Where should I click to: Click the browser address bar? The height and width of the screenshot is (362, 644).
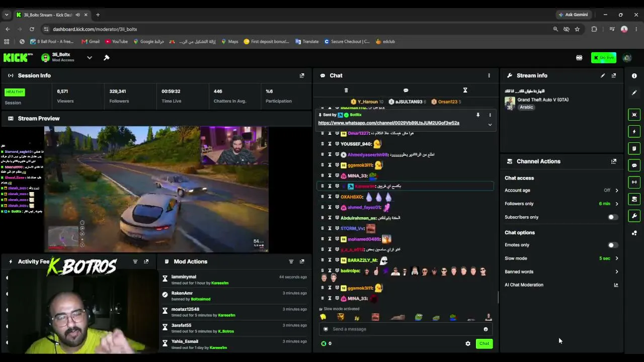(297, 29)
